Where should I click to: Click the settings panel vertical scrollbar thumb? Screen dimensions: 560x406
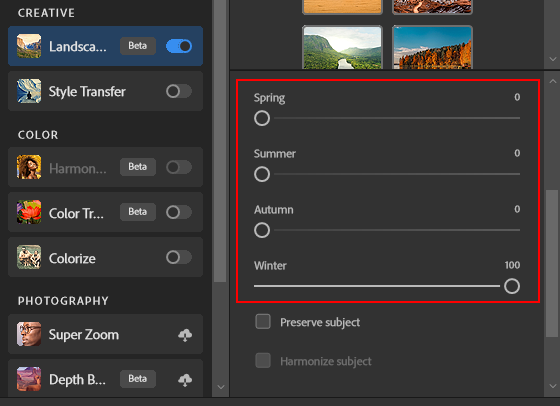coord(552,263)
